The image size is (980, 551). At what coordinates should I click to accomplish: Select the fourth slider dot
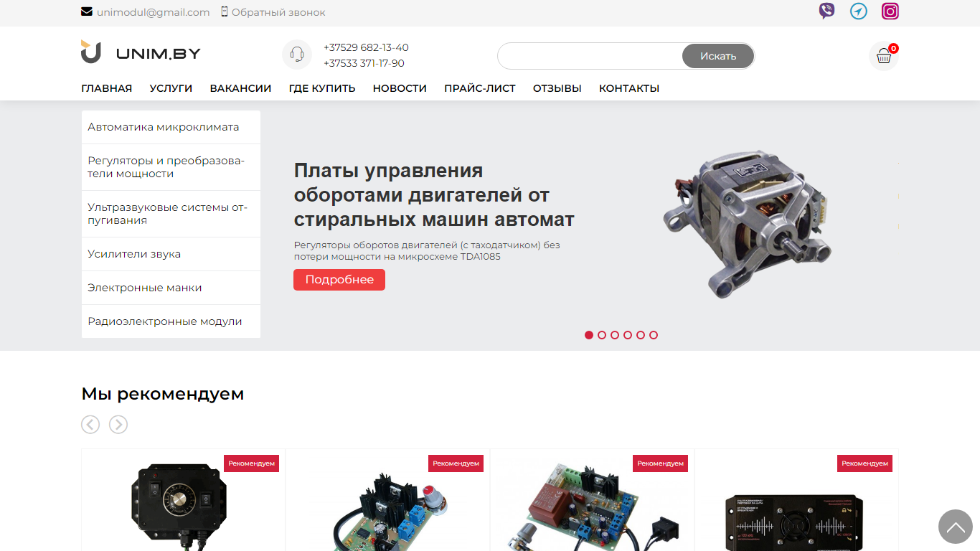628,335
